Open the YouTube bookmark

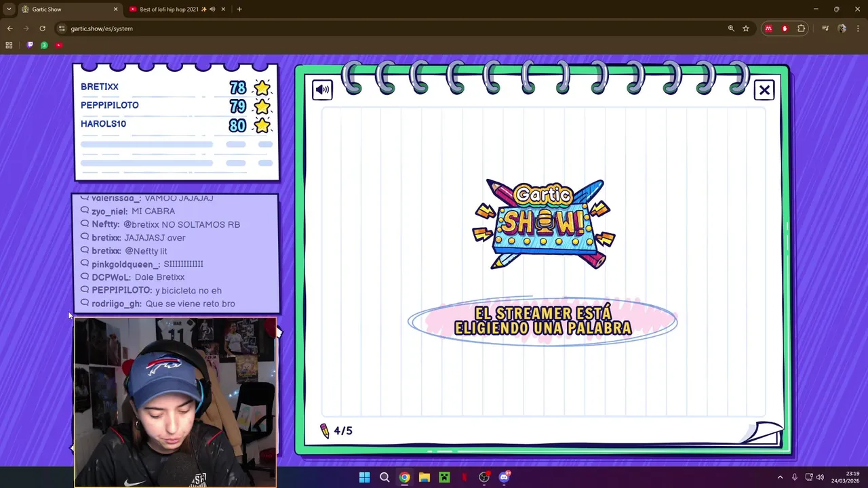pyautogui.click(x=59, y=45)
